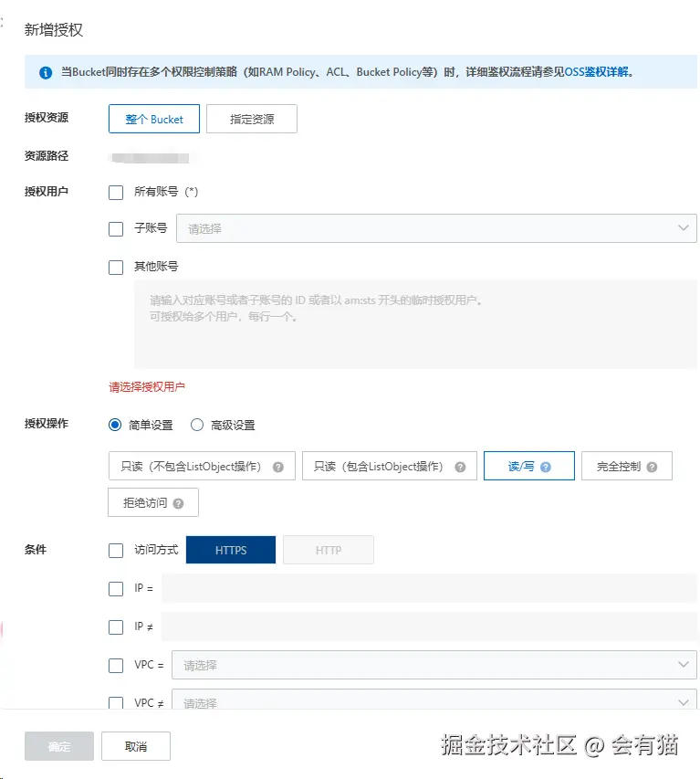The width and height of the screenshot is (700, 779).
Task: Select HTTP access method
Action: 329,550
